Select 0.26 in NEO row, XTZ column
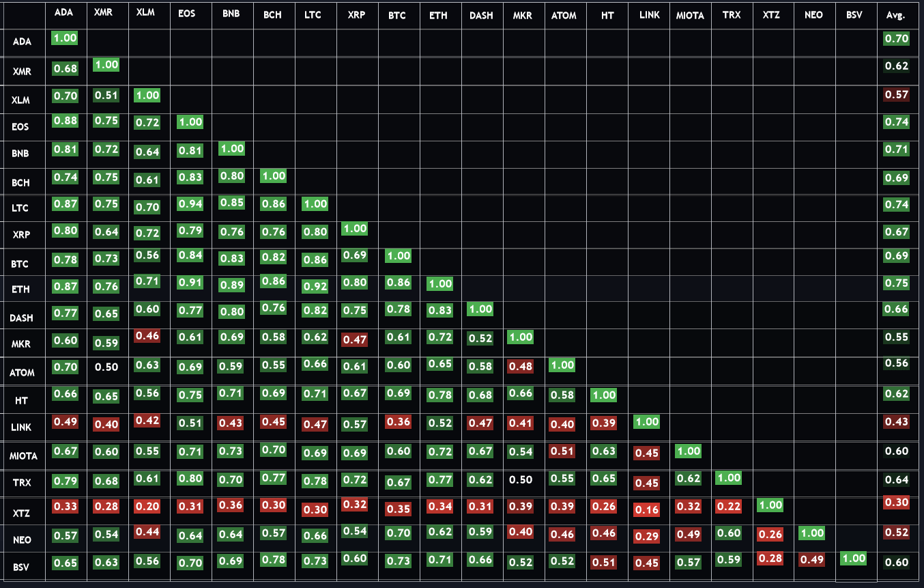924x588 pixels. point(771,534)
